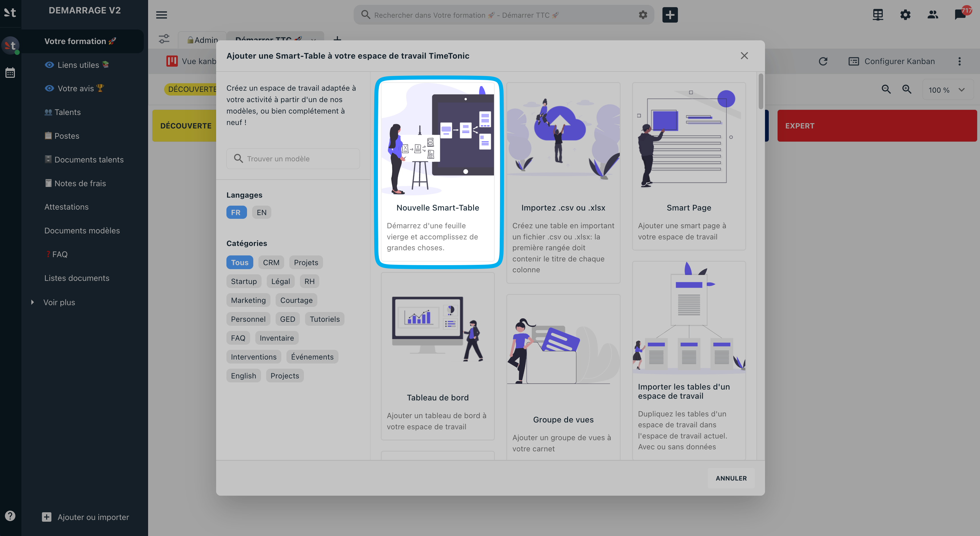Select the FR language filter
This screenshot has width=980, height=536.
tap(236, 213)
